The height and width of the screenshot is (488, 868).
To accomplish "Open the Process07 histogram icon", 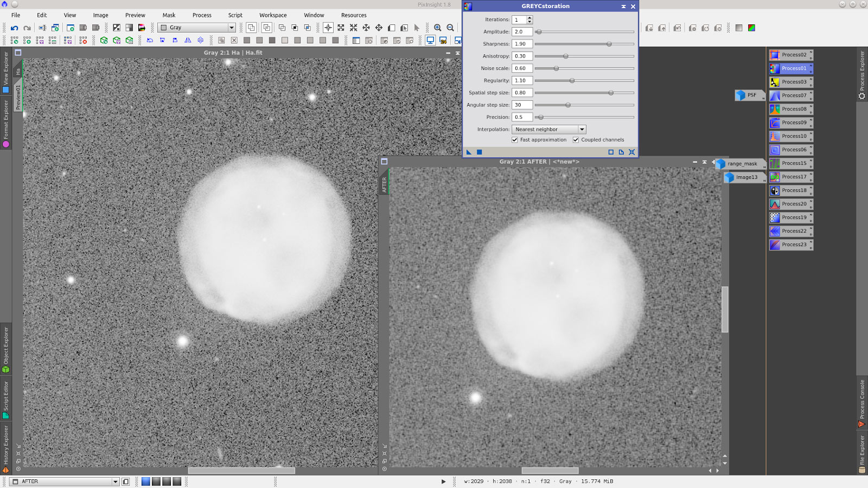I will click(x=792, y=95).
